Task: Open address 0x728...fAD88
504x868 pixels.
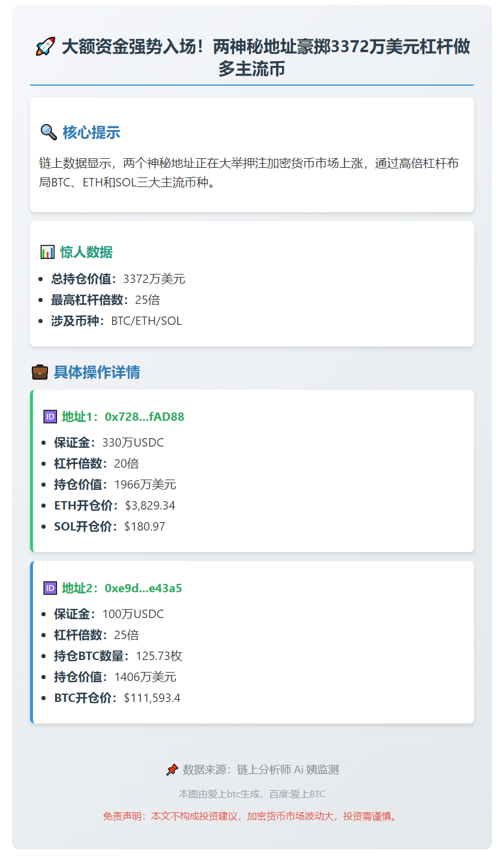Action: tap(144, 417)
